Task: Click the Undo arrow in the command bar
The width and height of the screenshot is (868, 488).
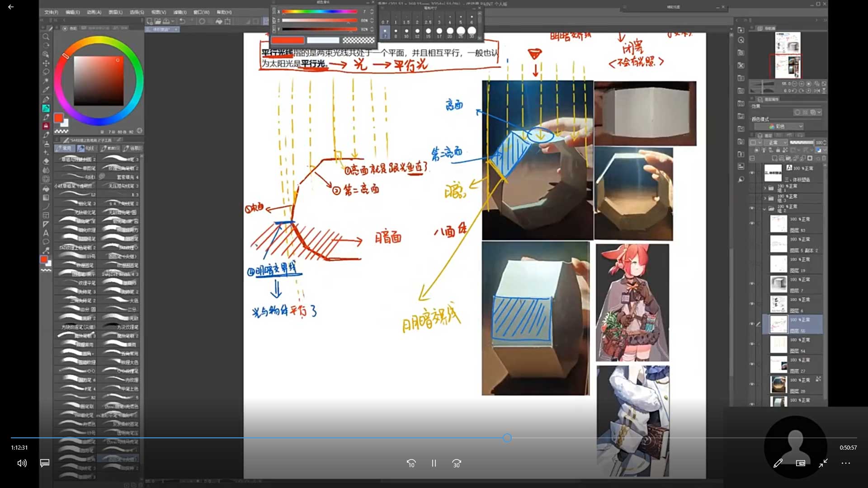Action: 182,21
